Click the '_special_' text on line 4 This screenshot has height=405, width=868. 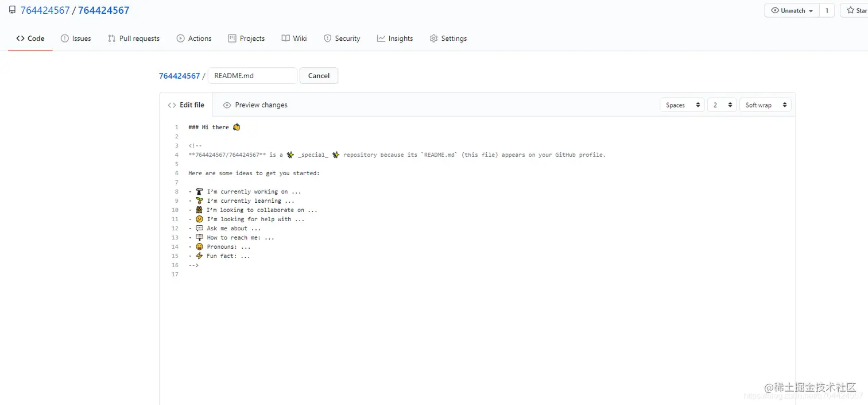click(x=313, y=155)
